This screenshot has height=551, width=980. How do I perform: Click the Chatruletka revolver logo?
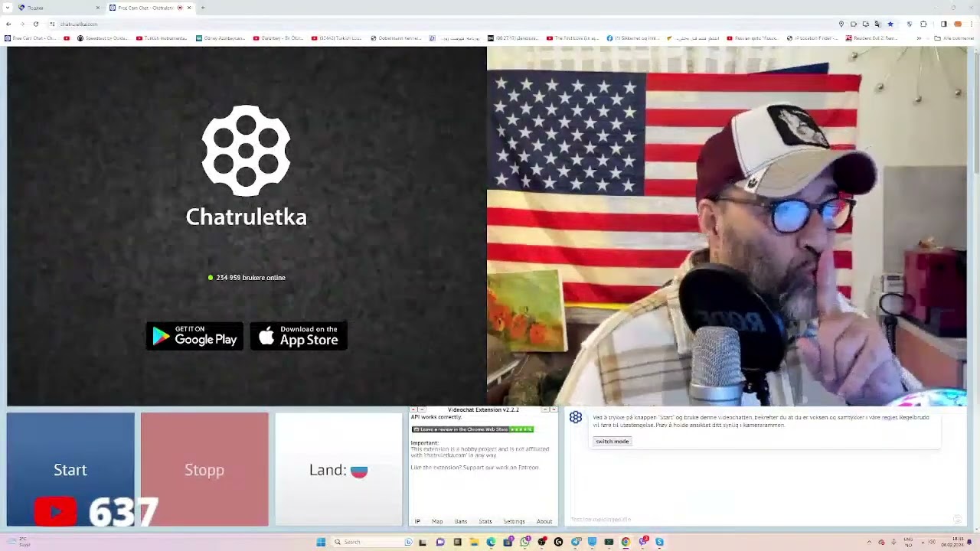[246, 151]
